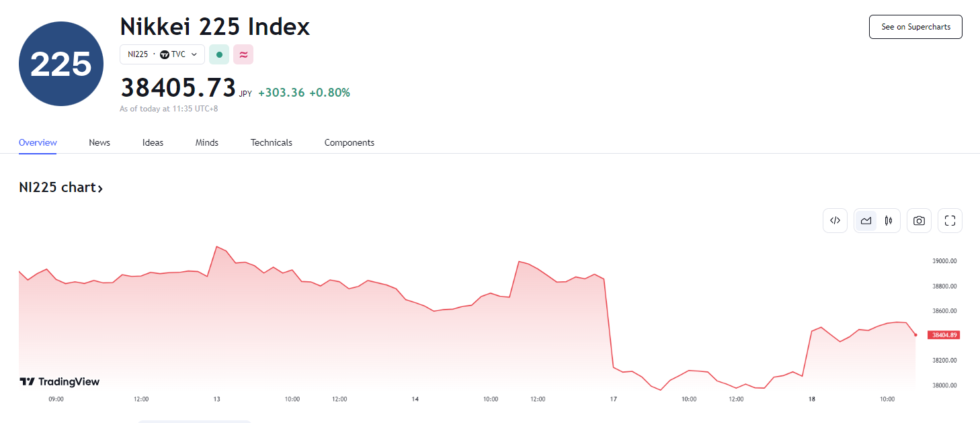Image resolution: width=980 pixels, height=423 pixels.
Task: Select the Minds tab link
Action: 206,142
